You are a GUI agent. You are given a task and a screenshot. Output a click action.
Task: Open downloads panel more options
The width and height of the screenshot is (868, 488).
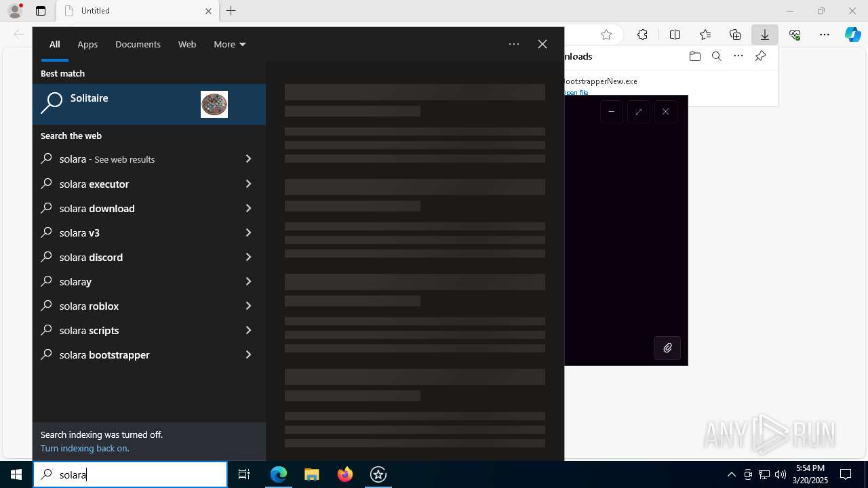pyautogui.click(x=738, y=56)
